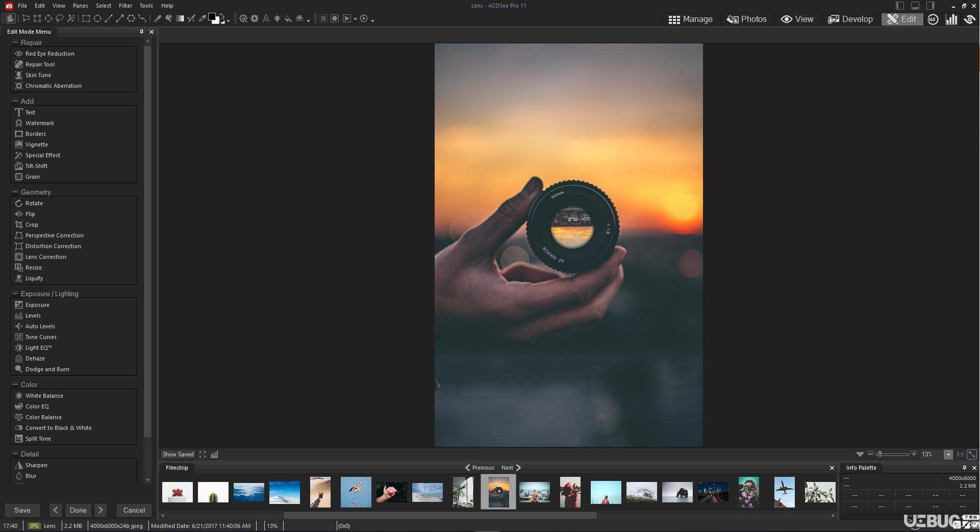Select the Magic Wand tool
Image resolution: width=980 pixels, height=532 pixels.
71,18
